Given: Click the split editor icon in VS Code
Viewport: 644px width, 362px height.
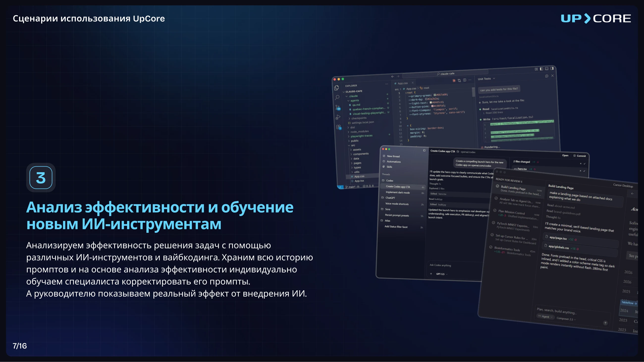Looking at the screenshot, I should 464,80.
